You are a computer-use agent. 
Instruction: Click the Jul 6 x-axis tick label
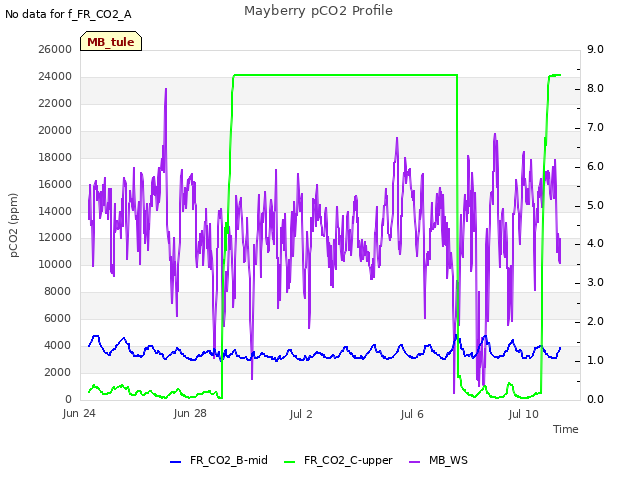pos(412,414)
